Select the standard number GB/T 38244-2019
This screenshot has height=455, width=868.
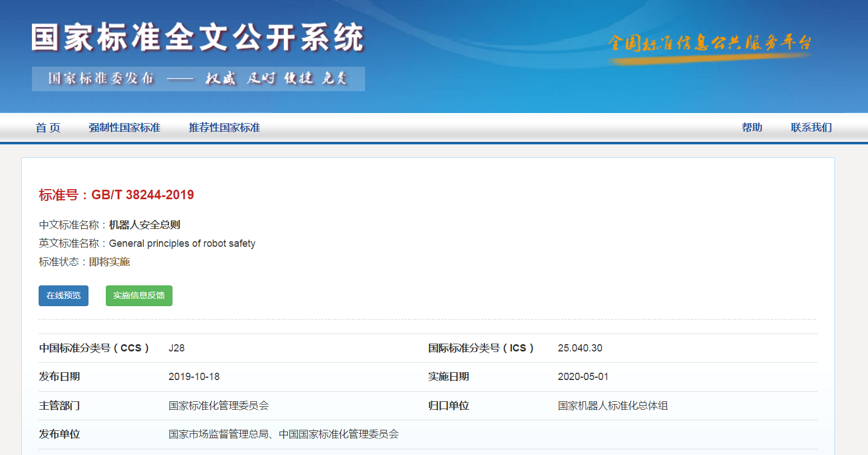pyautogui.click(x=143, y=195)
